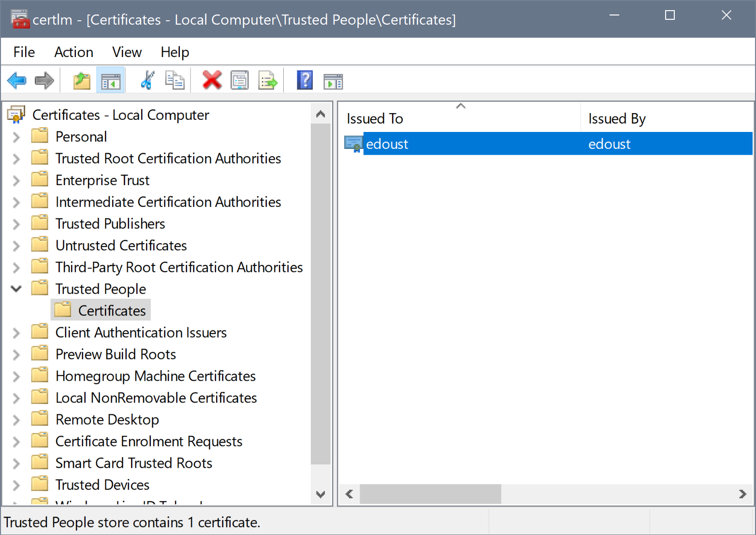Click the Up one level folder icon
The height and width of the screenshot is (535, 756).
pos(82,80)
